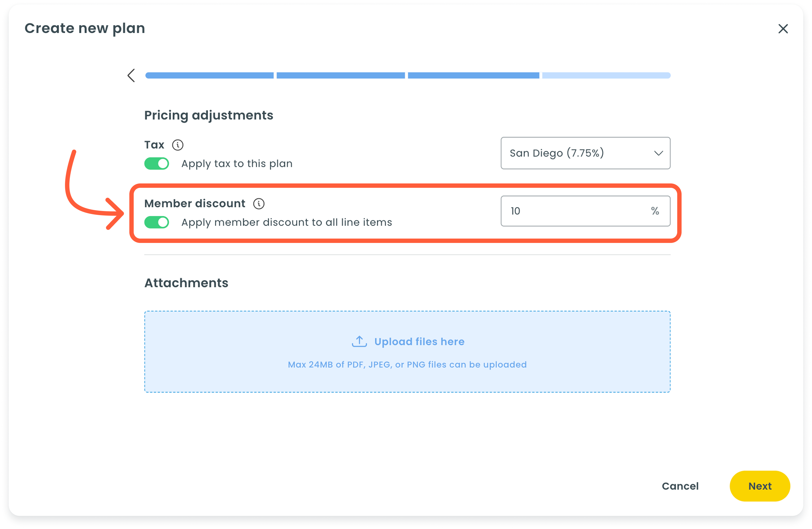Click the Next button

[760, 486]
